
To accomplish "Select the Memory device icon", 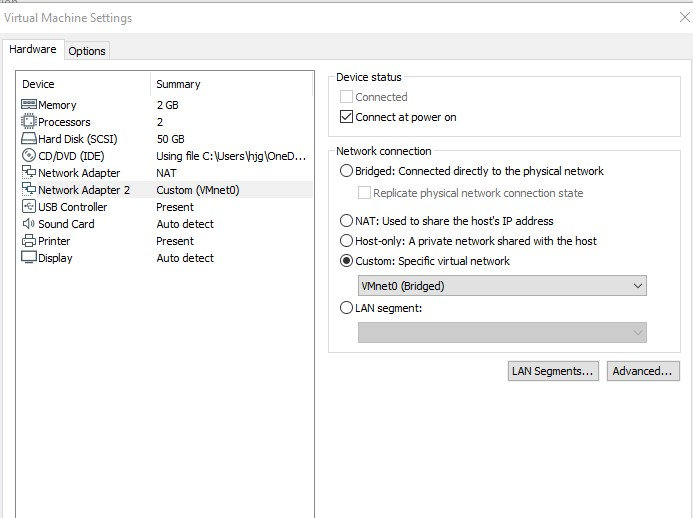I will [29, 105].
